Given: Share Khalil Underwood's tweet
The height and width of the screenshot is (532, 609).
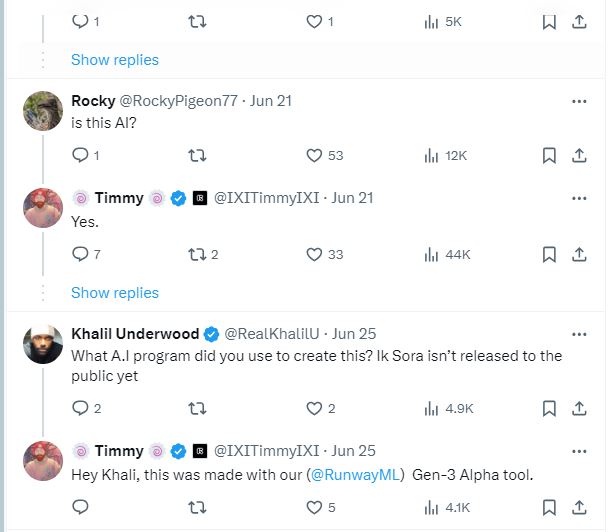Looking at the screenshot, I should 578,408.
